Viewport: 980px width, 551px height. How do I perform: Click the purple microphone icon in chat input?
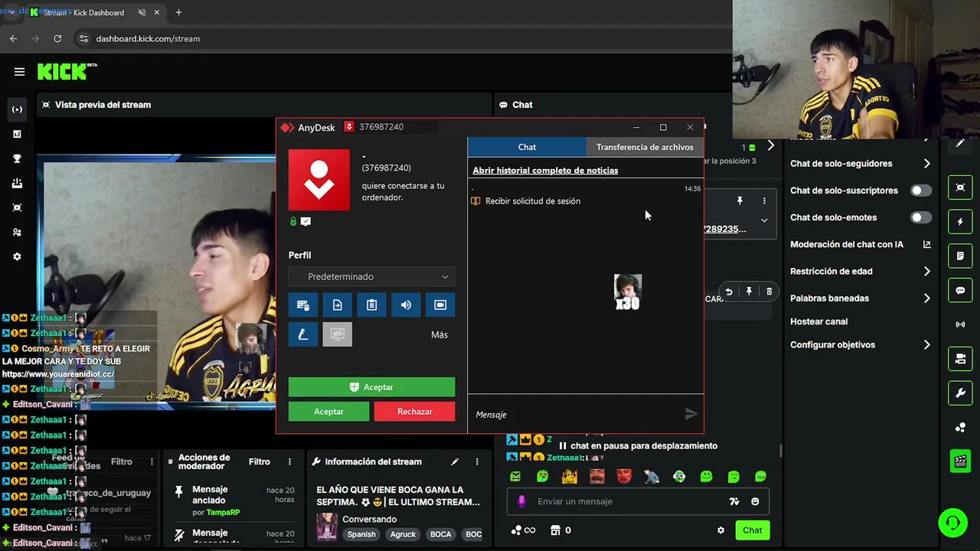pos(521,501)
